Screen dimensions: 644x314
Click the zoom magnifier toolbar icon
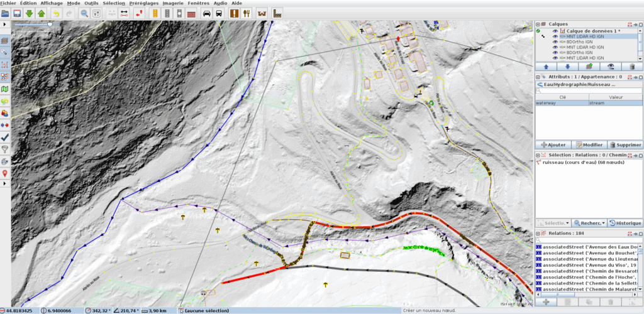pos(84,13)
